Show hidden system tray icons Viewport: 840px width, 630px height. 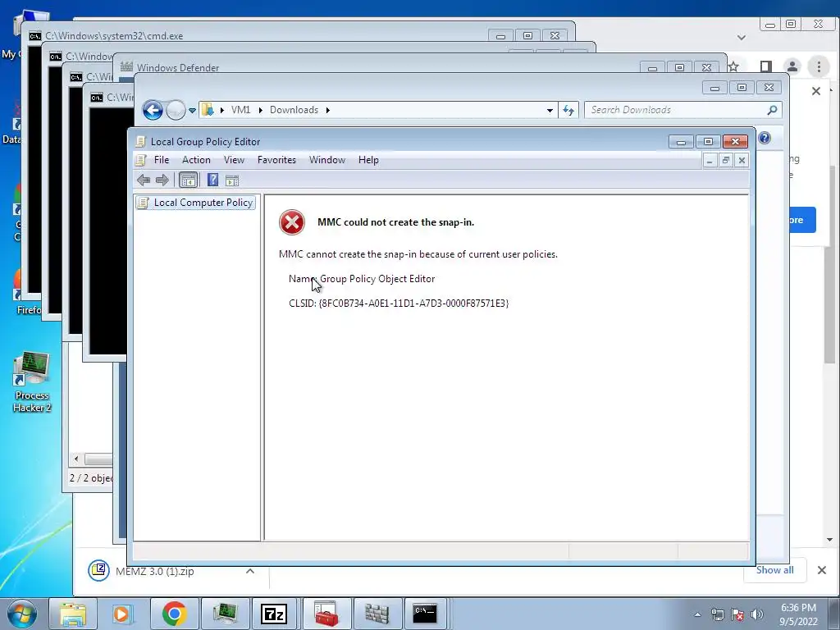point(697,614)
